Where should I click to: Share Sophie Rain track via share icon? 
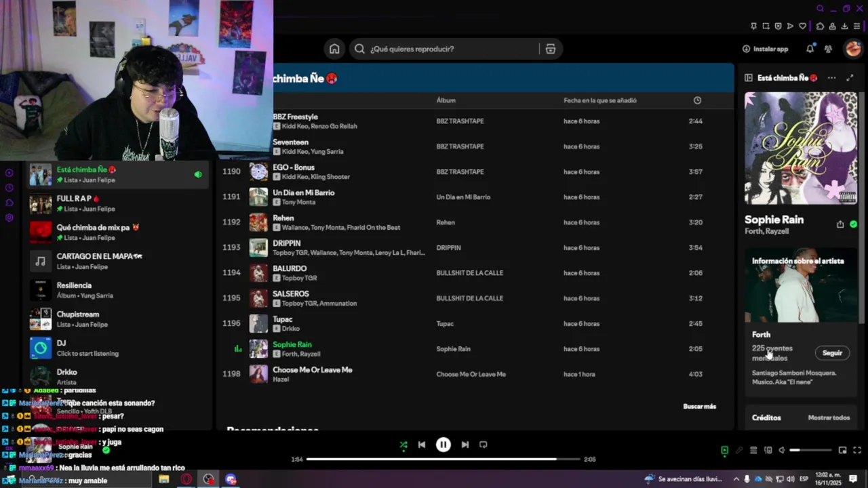click(x=840, y=224)
